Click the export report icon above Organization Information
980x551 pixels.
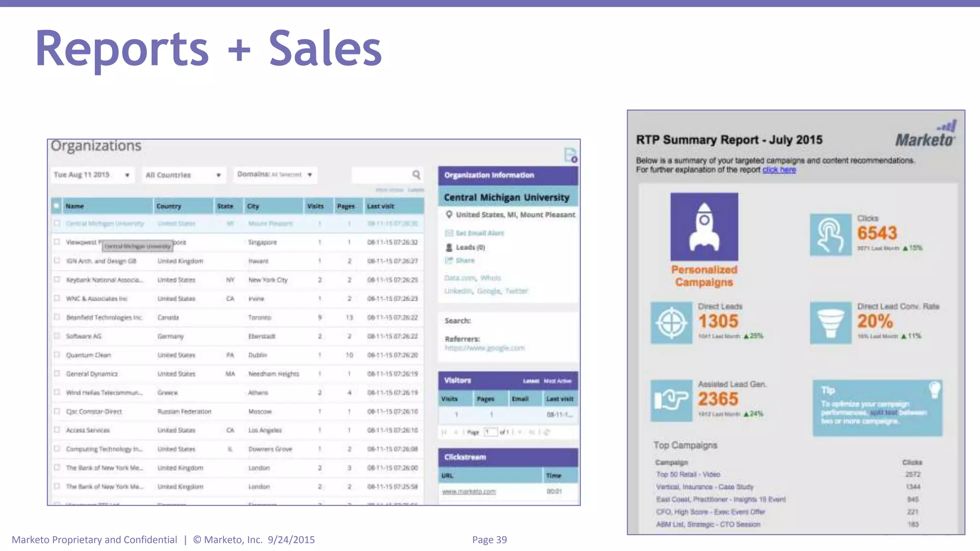coord(570,155)
